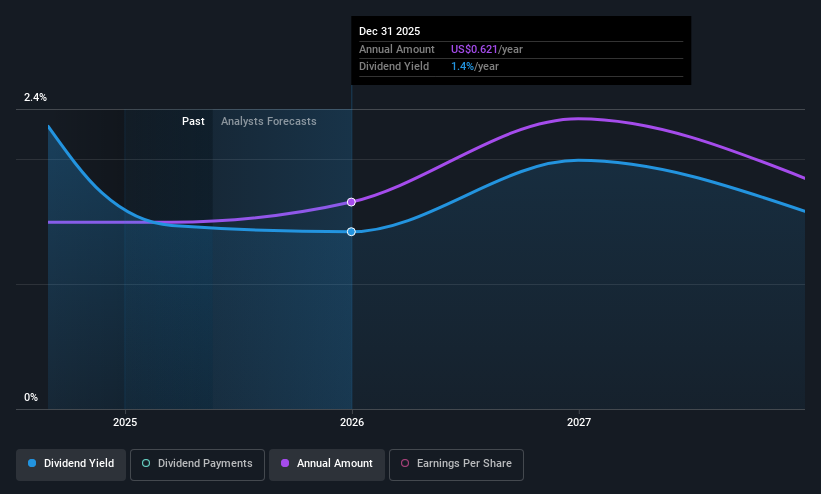The height and width of the screenshot is (494, 821).
Task: Click the 2027 x-axis label
Action: coord(579,422)
